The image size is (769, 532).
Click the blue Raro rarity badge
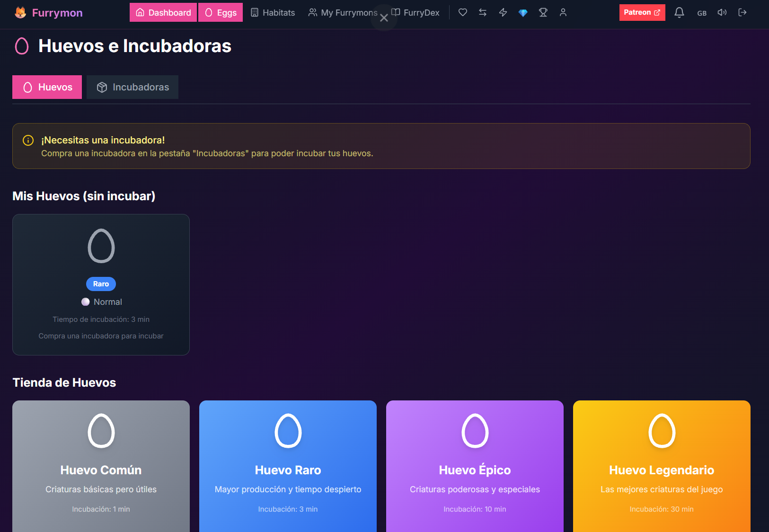(101, 284)
